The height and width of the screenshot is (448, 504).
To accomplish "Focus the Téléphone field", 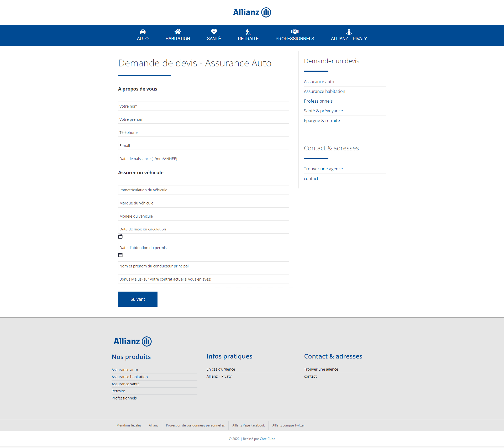I will click(203, 132).
